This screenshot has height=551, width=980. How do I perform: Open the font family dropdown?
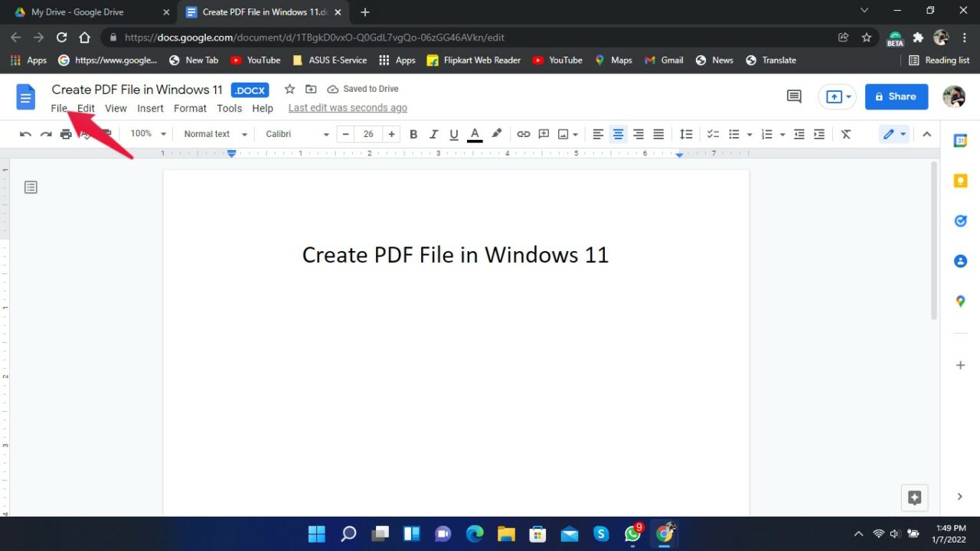(x=295, y=134)
